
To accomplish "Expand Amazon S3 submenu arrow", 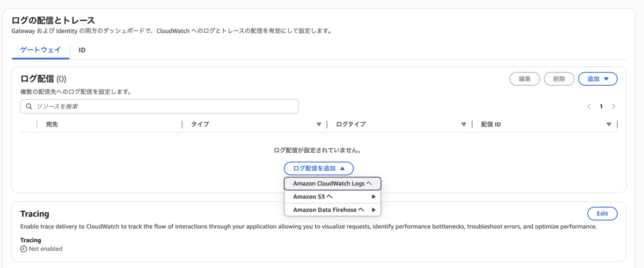I will pos(374,197).
